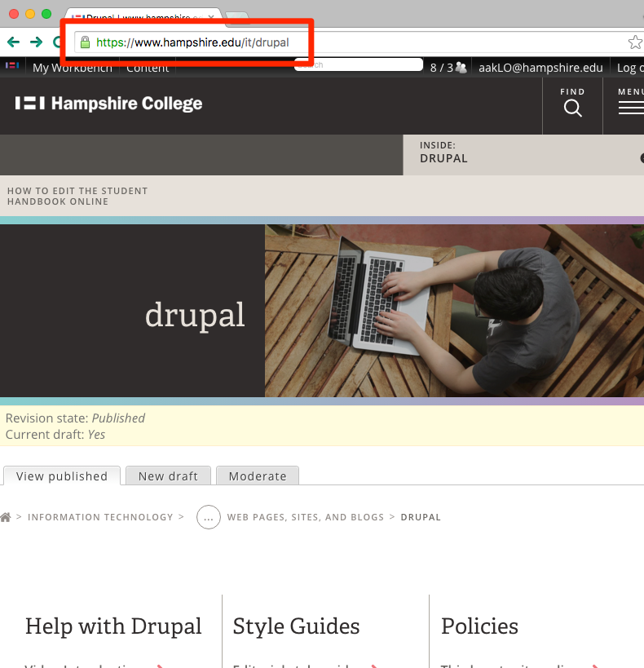
Task: Open My Workbench in admin toolbar
Action: (73, 68)
